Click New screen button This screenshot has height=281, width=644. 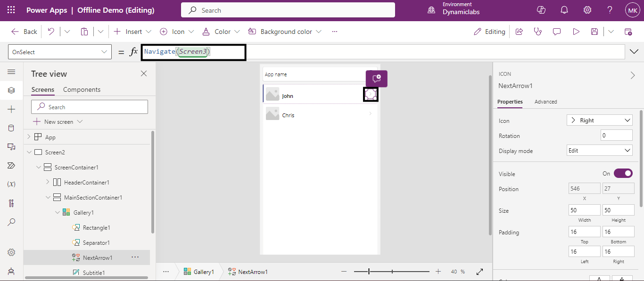pyautogui.click(x=53, y=121)
